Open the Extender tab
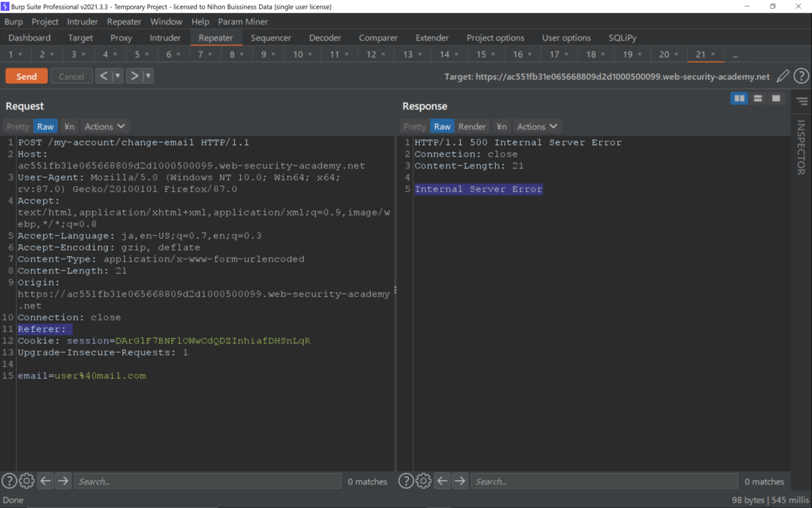 pos(432,38)
